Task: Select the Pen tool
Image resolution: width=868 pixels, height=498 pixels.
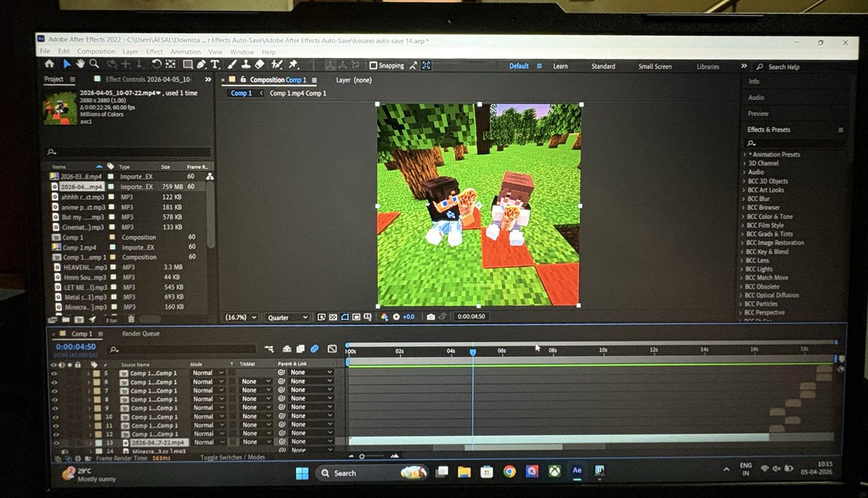Action: click(200, 65)
